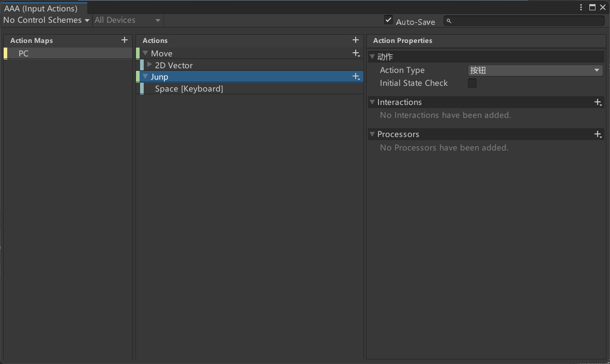Viewport: 610px width, 364px height.
Task: Click the Actions panel header label
Action: coord(155,40)
